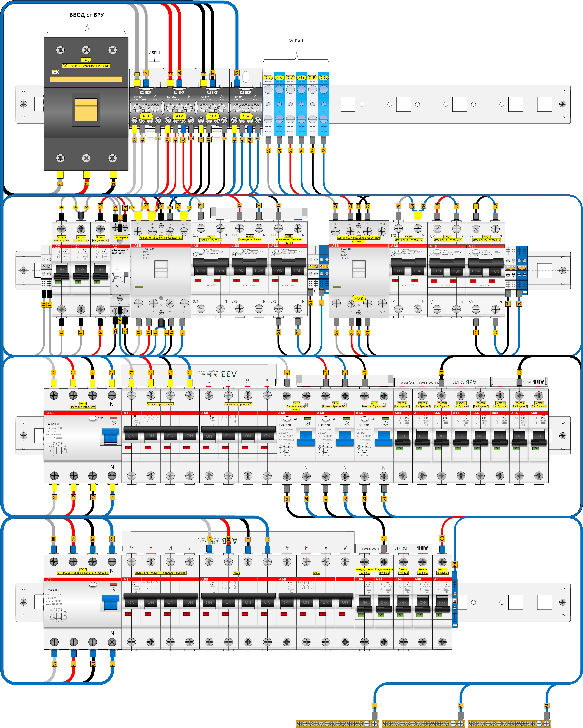Flip the blue lever of УЗО 5
Image resolution: width=583 pixels, height=728 pixels.
[110, 603]
